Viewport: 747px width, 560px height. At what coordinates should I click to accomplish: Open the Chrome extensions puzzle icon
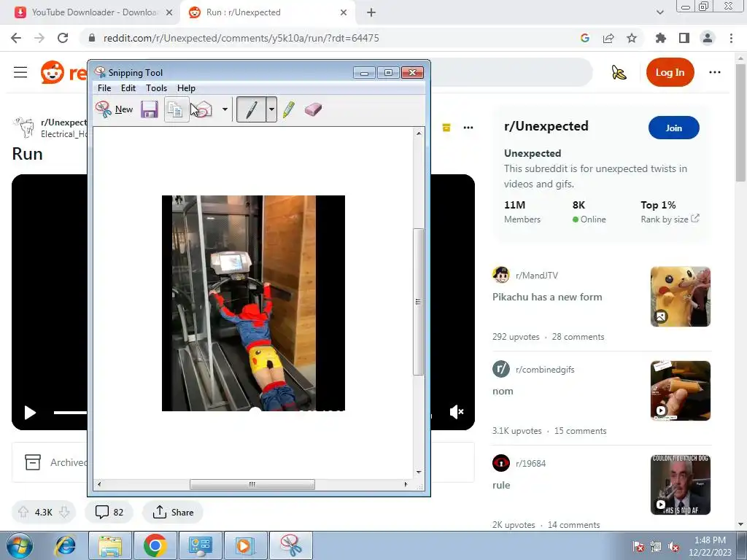tap(661, 38)
